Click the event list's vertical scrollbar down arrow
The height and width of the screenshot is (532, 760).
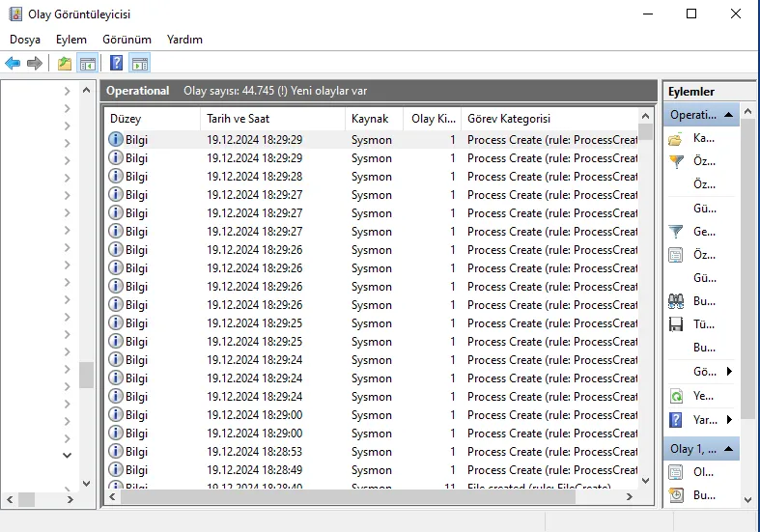(x=645, y=481)
